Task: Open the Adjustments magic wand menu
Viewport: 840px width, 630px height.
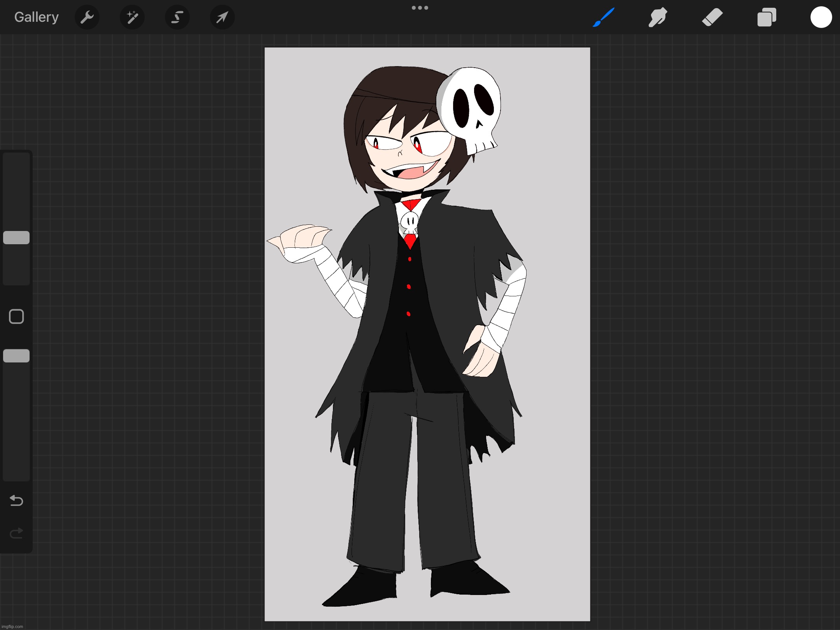Action: click(x=132, y=17)
